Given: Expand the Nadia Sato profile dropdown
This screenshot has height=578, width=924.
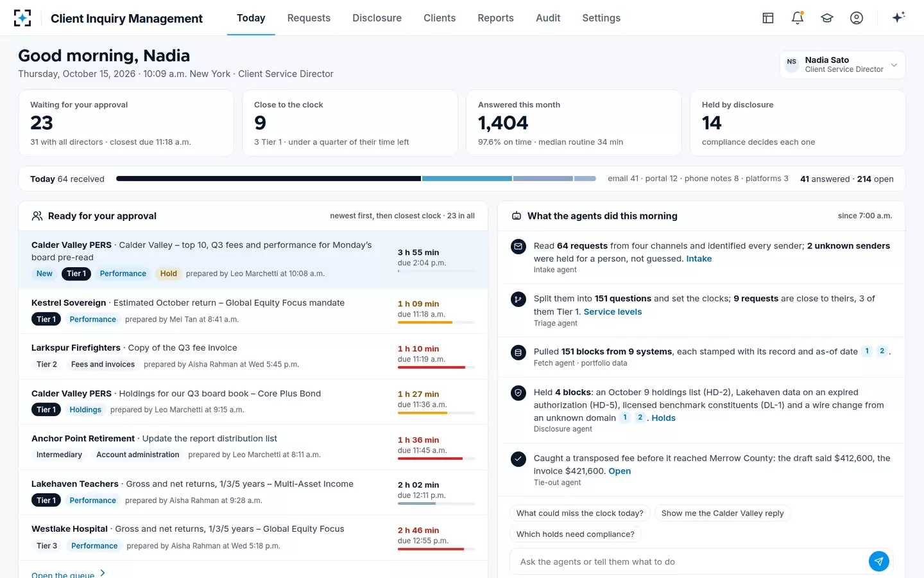Looking at the screenshot, I should pos(843,65).
